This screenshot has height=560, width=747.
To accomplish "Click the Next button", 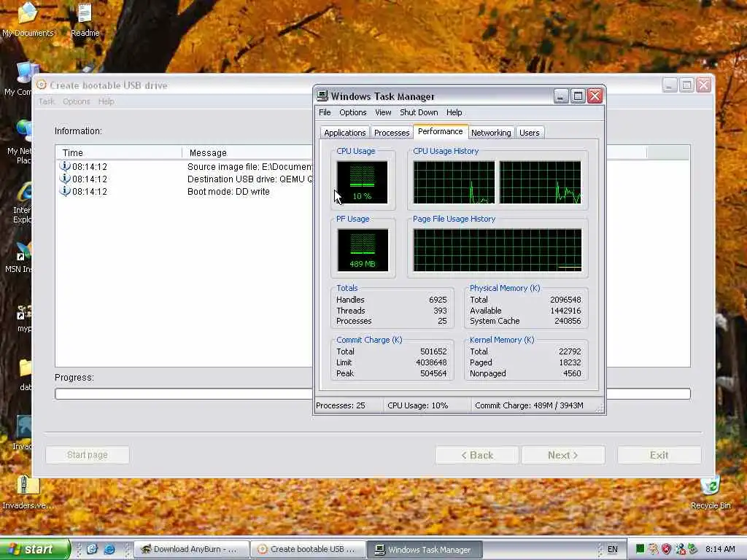I will coord(563,455).
